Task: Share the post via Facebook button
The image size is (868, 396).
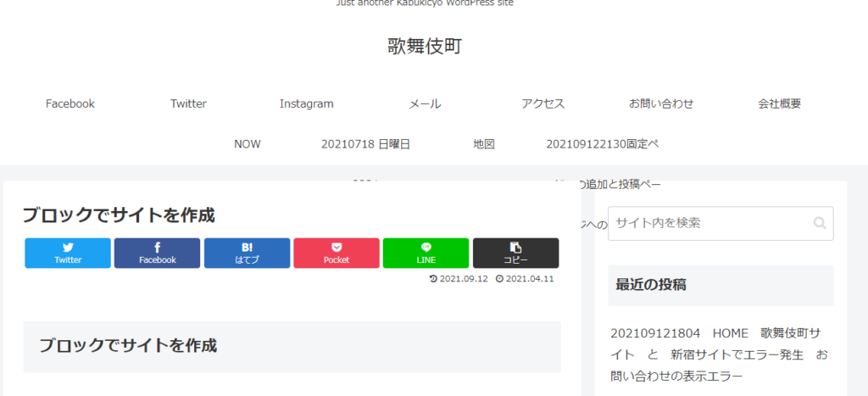Action: pyautogui.click(x=157, y=253)
